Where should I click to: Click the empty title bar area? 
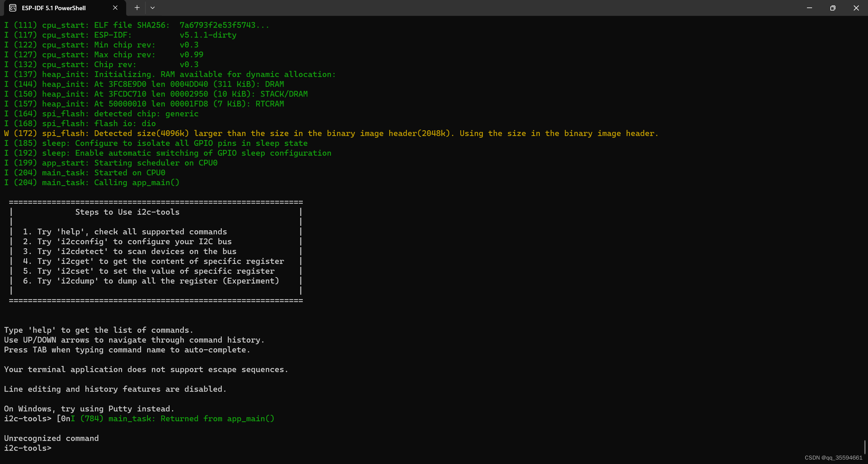click(475, 8)
